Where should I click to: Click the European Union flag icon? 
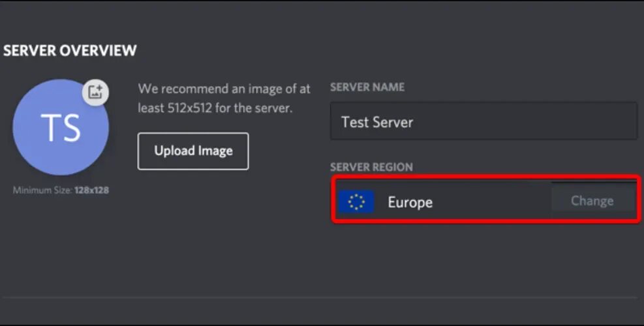[x=356, y=202]
